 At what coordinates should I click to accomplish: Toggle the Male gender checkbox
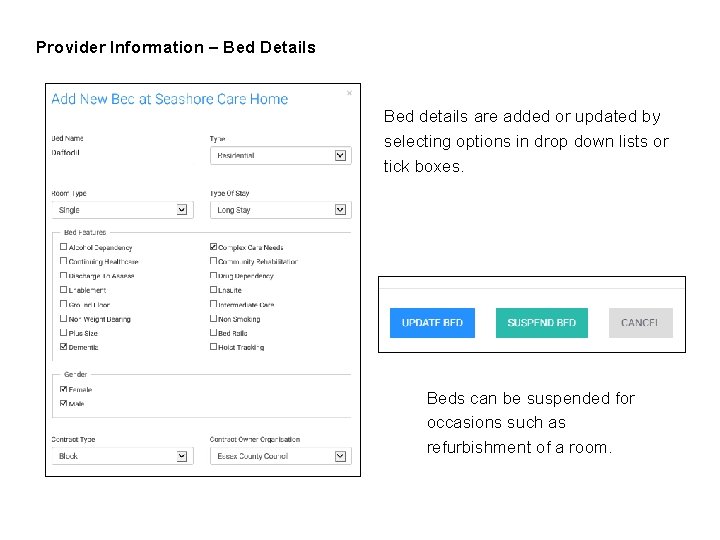pos(64,403)
